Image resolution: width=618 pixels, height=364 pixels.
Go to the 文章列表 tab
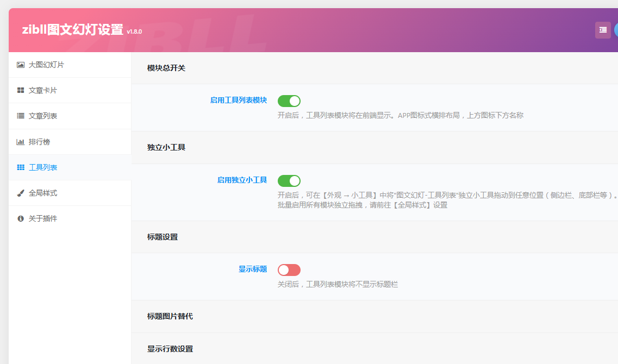point(70,116)
